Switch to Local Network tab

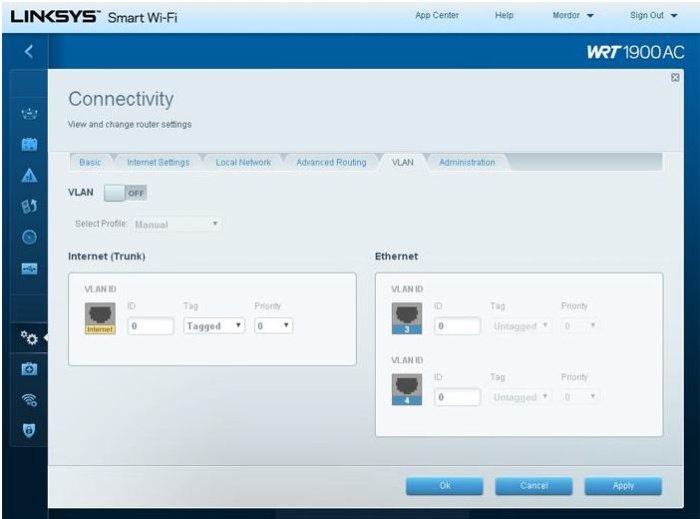243,162
